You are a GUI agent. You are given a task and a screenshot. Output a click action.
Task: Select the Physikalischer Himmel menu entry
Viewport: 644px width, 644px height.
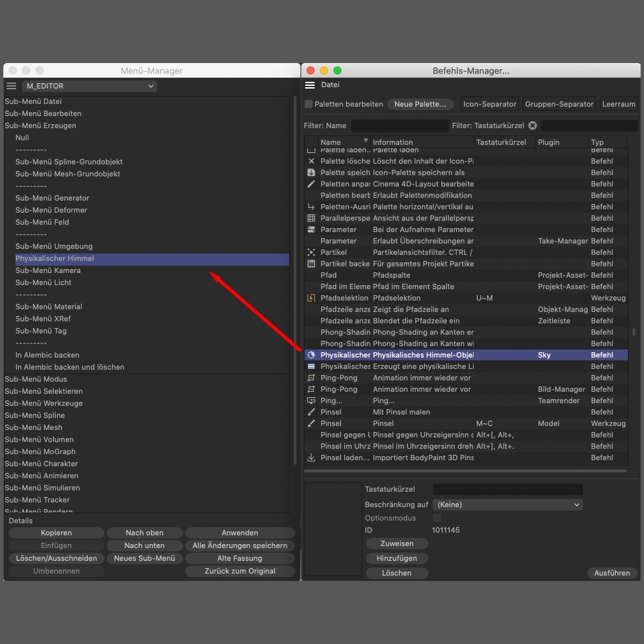pyautogui.click(x=152, y=258)
